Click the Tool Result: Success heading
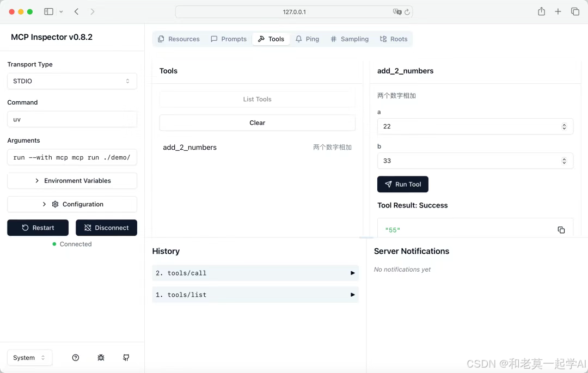The height and width of the screenshot is (373, 588). pyautogui.click(x=413, y=205)
